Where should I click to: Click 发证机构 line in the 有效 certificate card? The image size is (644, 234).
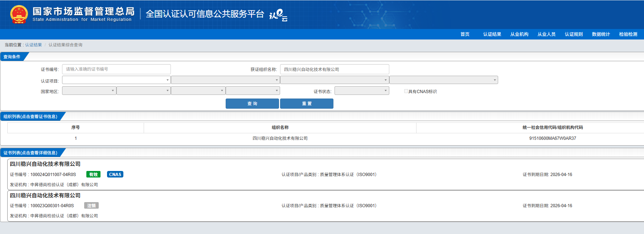[54, 185]
